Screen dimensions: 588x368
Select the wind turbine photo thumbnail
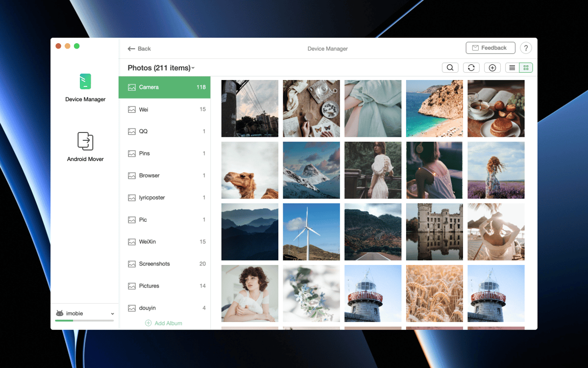[311, 232]
